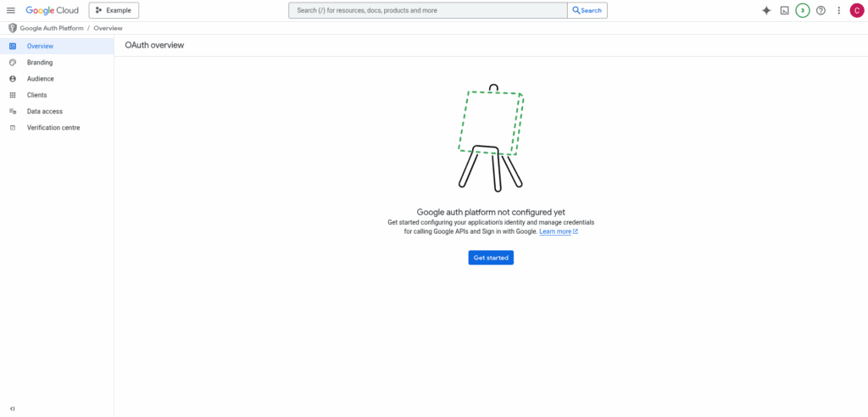
Task: Click the Search button
Action: click(587, 10)
